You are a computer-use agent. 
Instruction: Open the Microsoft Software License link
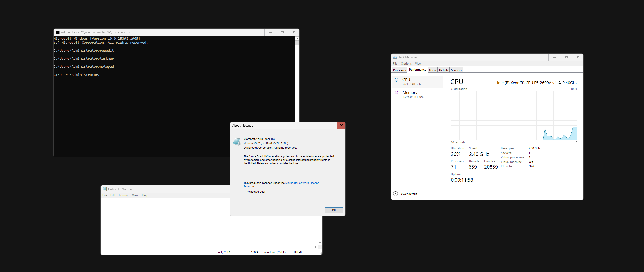coord(302,183)
